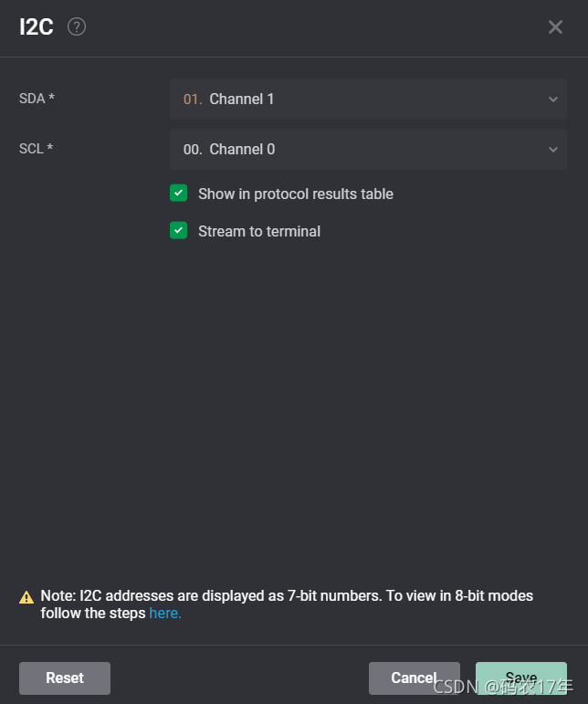Click the 'Show in protocol results table' label
The height and width of the screenshot is (704, 588).
tap(296, 194)
